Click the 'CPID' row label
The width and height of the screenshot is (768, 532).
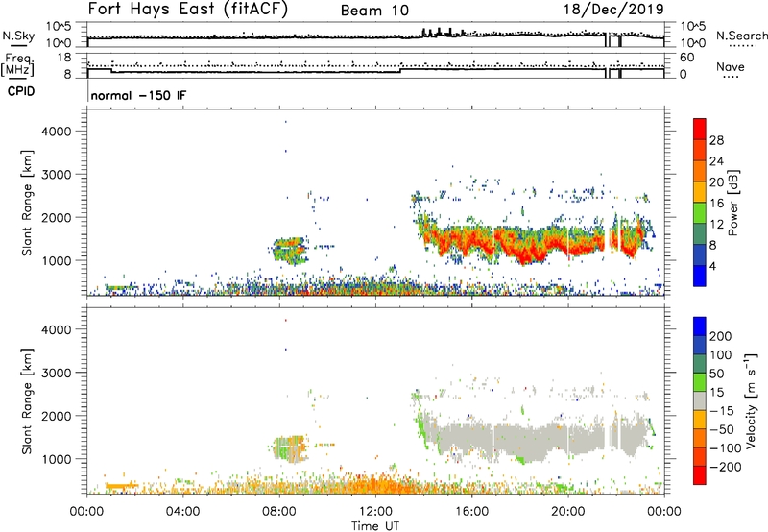[21, 91]
